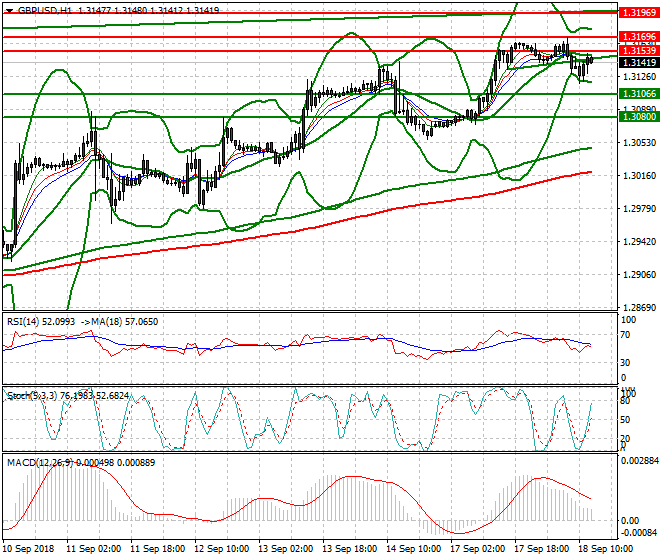This screenshot has height=560, width=660.
Task: Click the 1.29060 price scale value
Action: [639, 275]
